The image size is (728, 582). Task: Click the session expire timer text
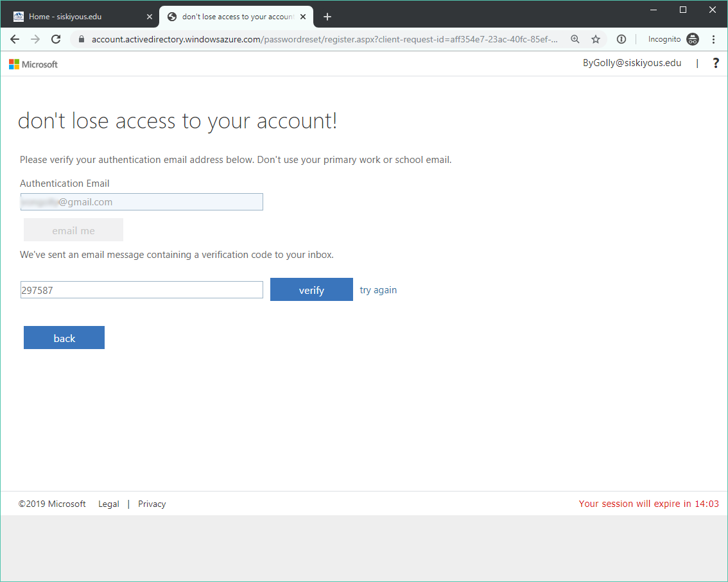click(648, 504)
